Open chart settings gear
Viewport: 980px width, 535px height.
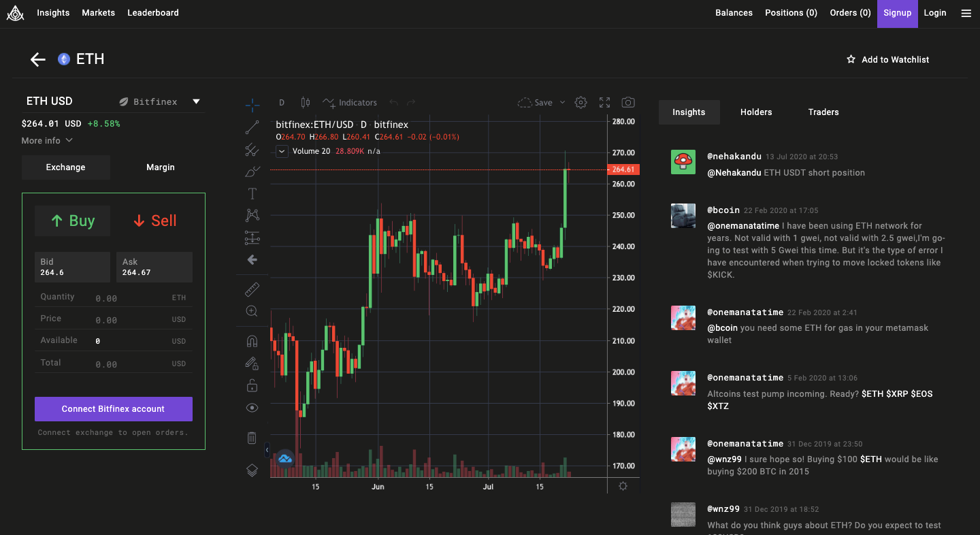581,103
